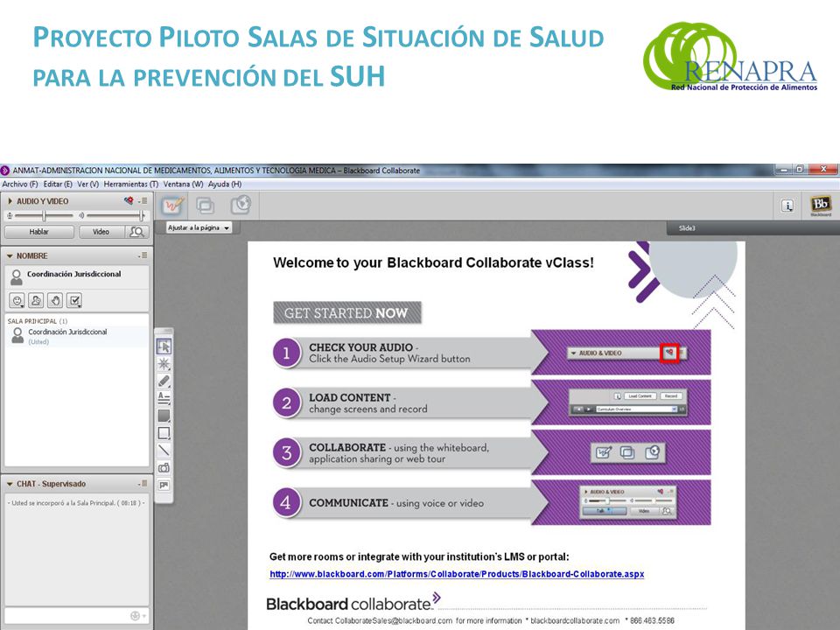Select the whiteboard Text tool
840x630 pixels.
[x=164, y=398]
